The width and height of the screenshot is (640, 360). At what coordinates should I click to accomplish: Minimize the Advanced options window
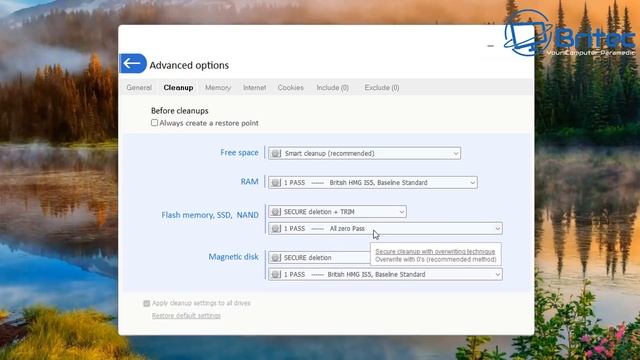(x=490, y=46)
